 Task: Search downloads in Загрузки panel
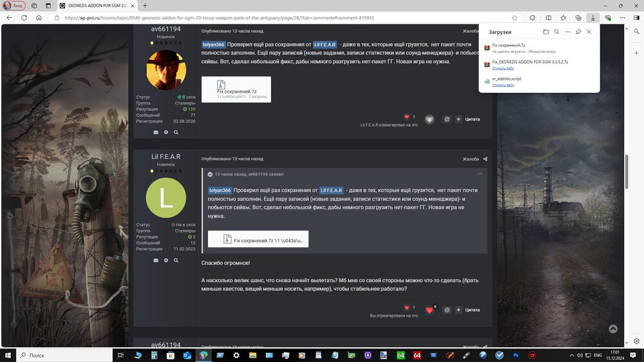coord(556,32)
